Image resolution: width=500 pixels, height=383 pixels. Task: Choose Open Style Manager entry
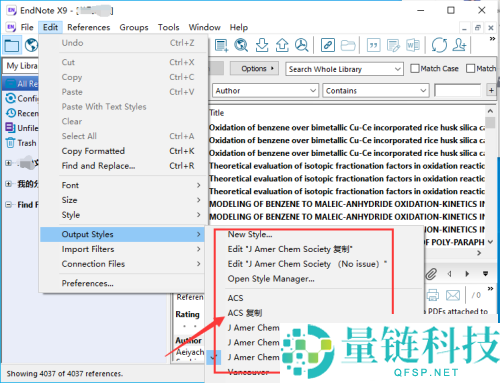(x=271, y=279)
